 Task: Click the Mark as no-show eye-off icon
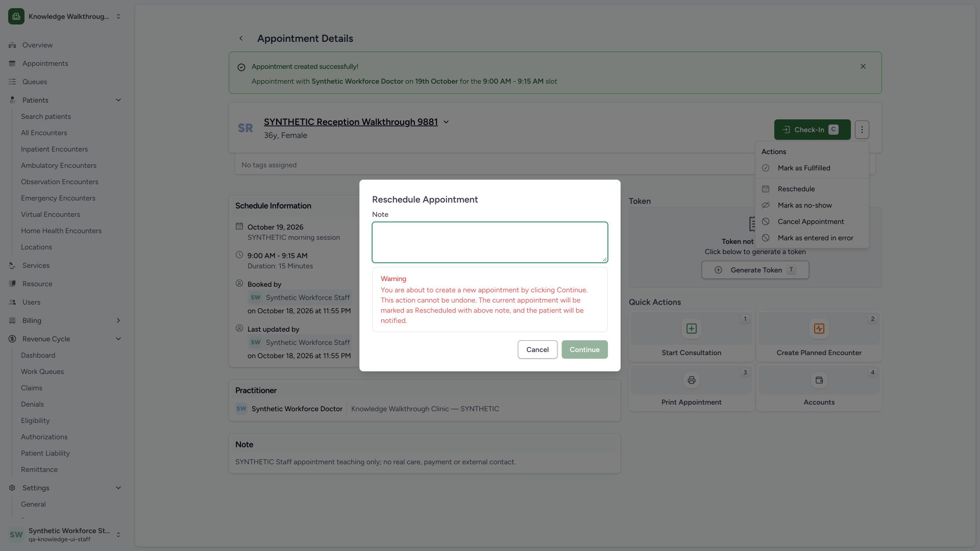click(x=766, y=205)
